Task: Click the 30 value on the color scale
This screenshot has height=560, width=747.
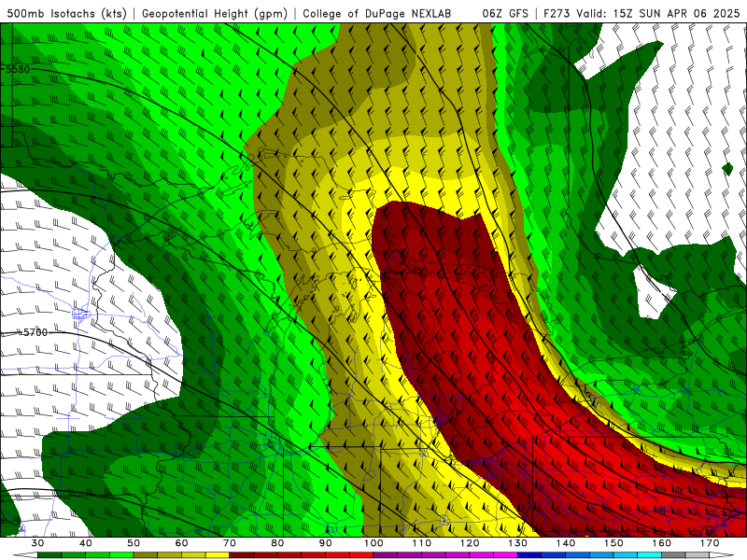Action: click(37, 543)
